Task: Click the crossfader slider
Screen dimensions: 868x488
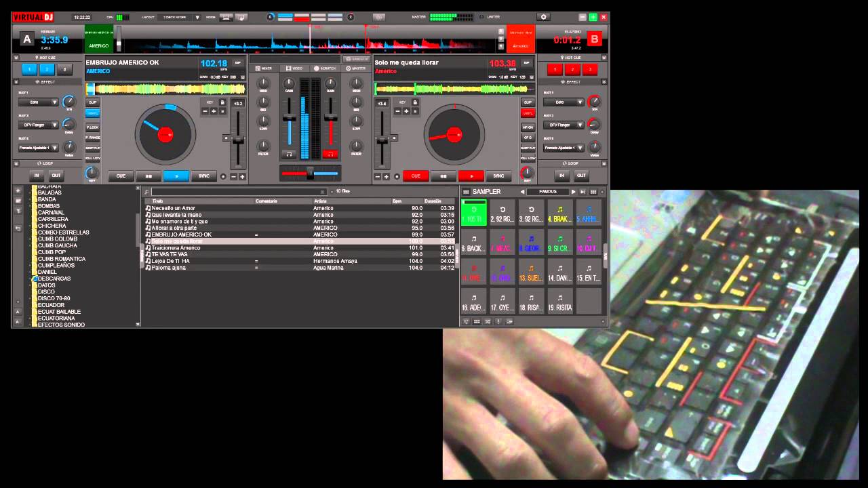Action: tap(310, 174)
